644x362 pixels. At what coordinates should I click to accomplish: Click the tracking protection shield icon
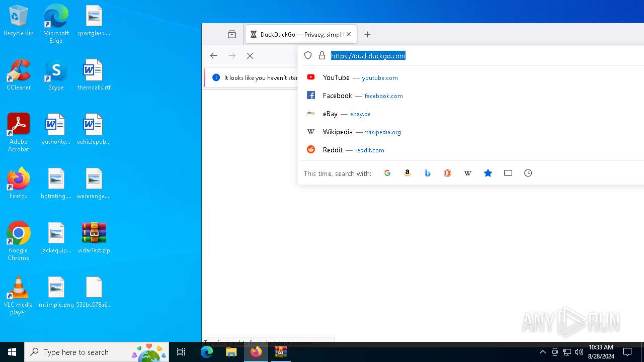(308, 56)
